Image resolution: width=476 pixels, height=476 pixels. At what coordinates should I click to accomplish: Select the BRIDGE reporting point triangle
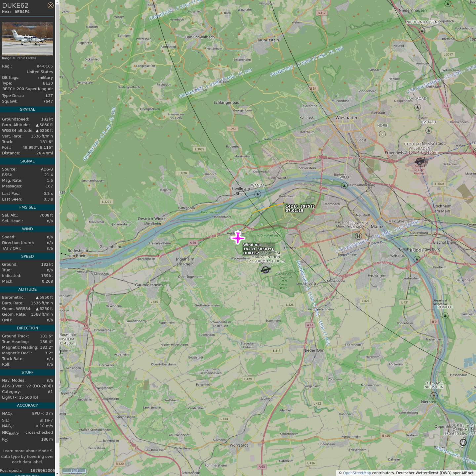[417, 259]
